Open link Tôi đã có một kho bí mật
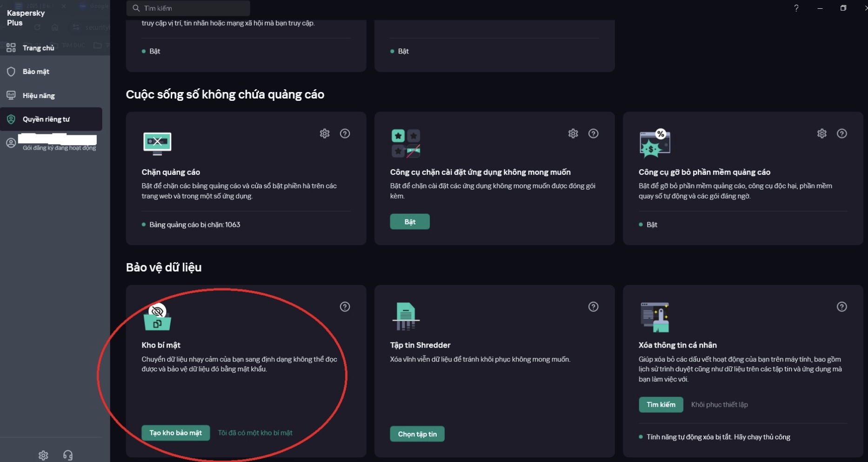This screenshot has height=462, width=868. [255, 433]
